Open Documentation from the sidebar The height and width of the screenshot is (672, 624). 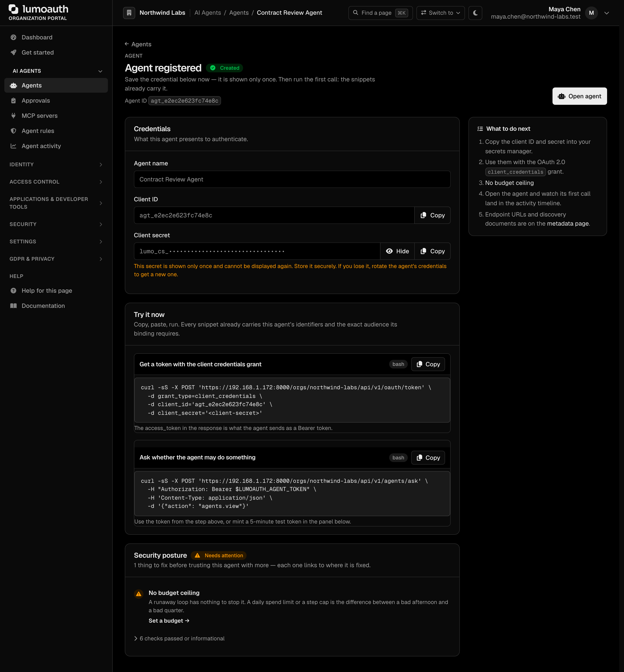tap(56, 306)
